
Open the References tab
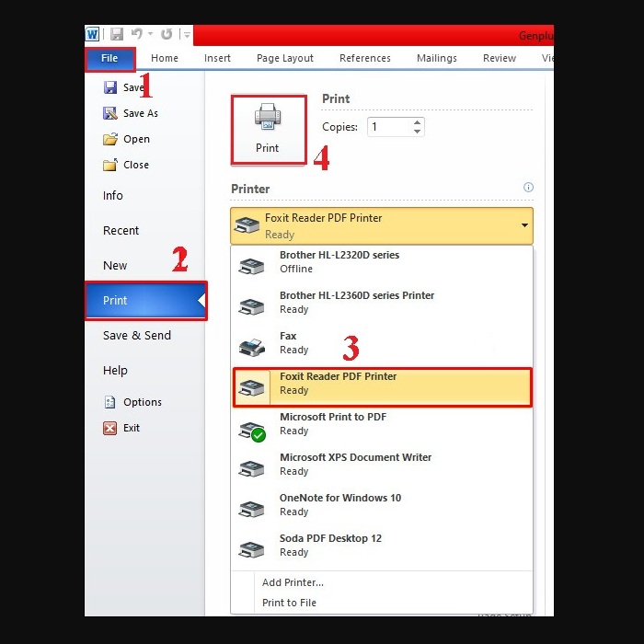364,58
